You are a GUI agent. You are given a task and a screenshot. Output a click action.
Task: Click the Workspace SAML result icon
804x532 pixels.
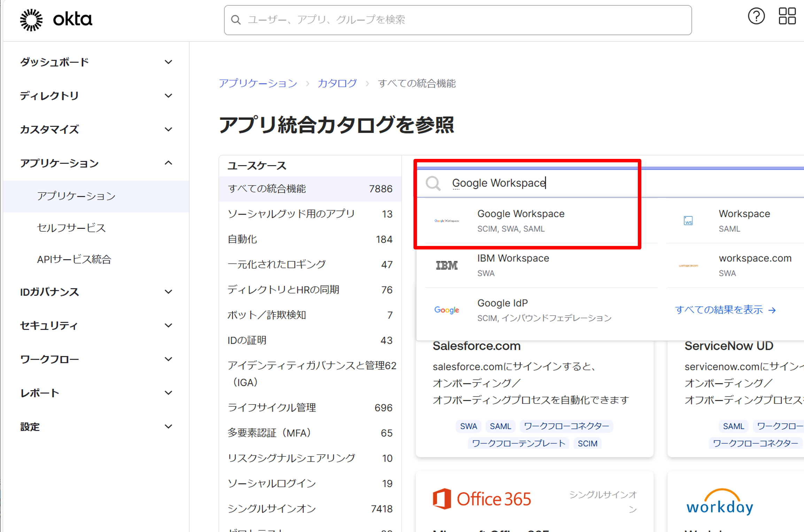coord(688,221)
